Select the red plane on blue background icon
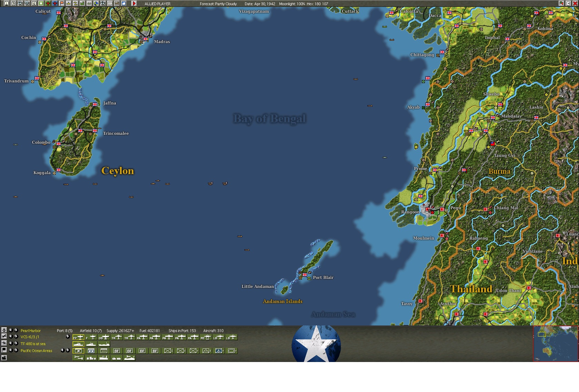This screenshot has width=579, height=392. tap(54, 3)
